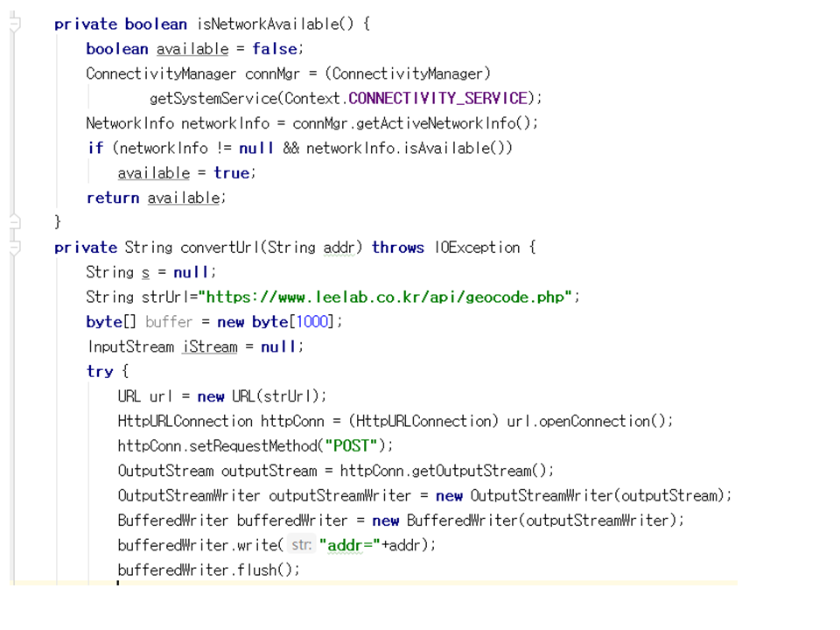Click fold end marker after isNetworkAvailable
Viewport: 840px width, 630px height.
14,223
